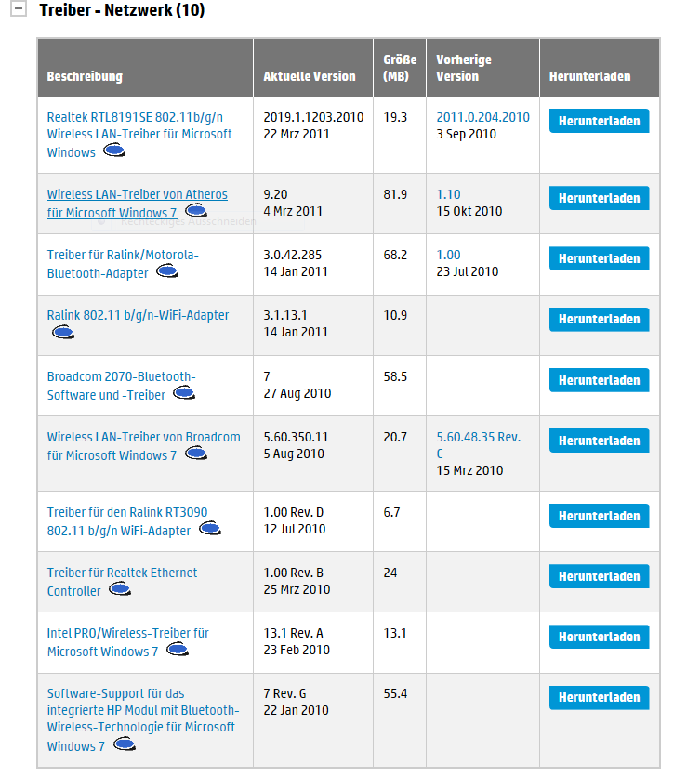Viewport: 700px width, 777px height.
Task: Click info icon beside Realtek Ethernet Controller
Action: coord(120,588)
